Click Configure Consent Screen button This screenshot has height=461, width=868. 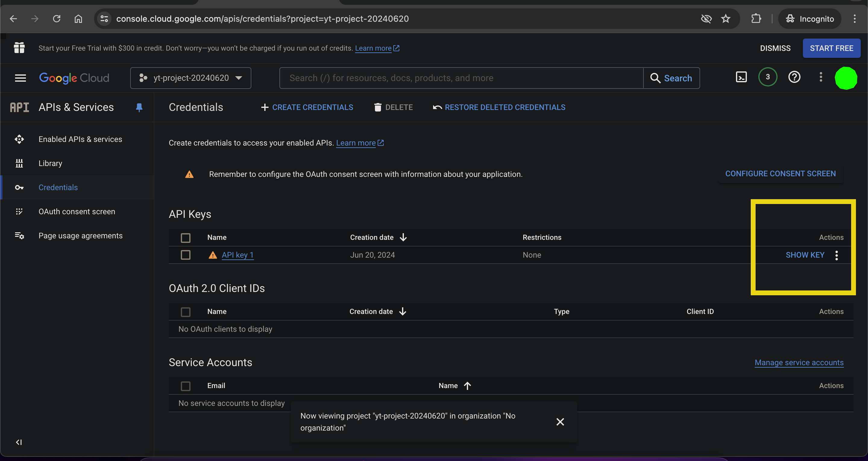tap(780, 174)
